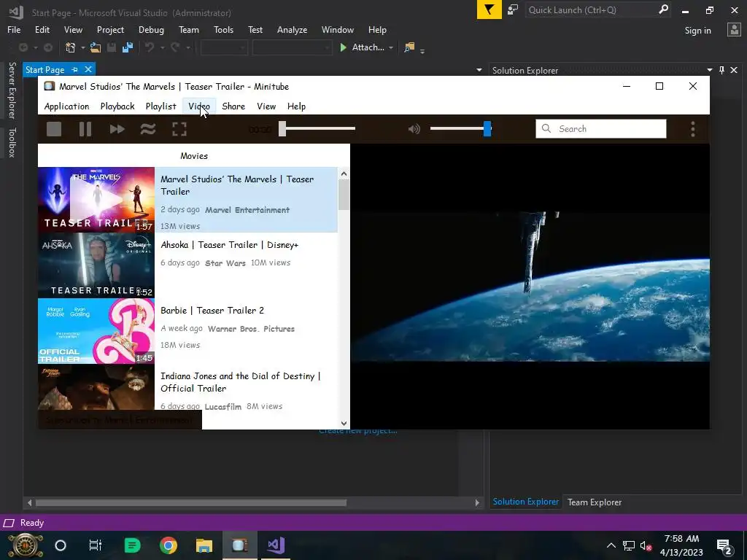Click Sign in link in Visual Studio

pos(697,30)
